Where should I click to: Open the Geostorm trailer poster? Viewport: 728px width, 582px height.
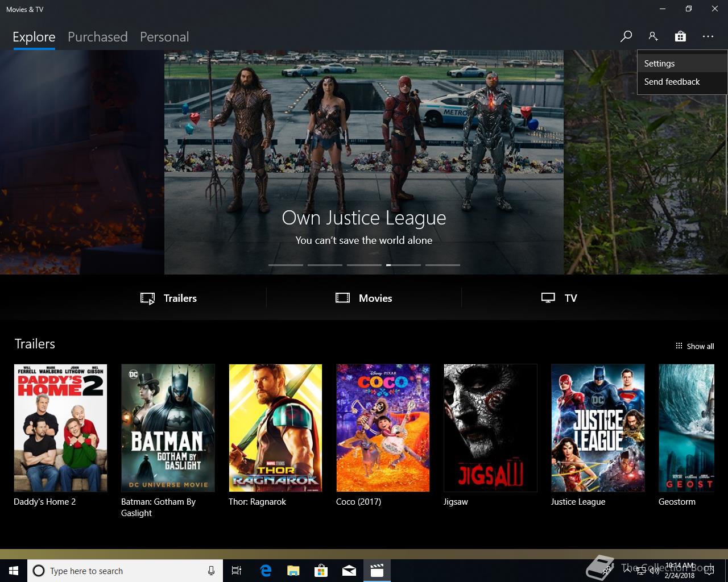point(686,428)
